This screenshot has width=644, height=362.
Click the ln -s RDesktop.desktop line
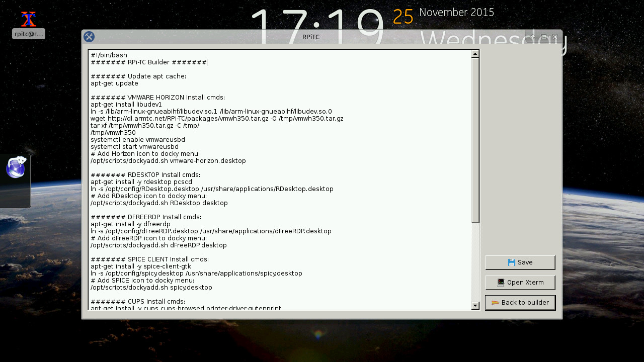tap(212, 189)
